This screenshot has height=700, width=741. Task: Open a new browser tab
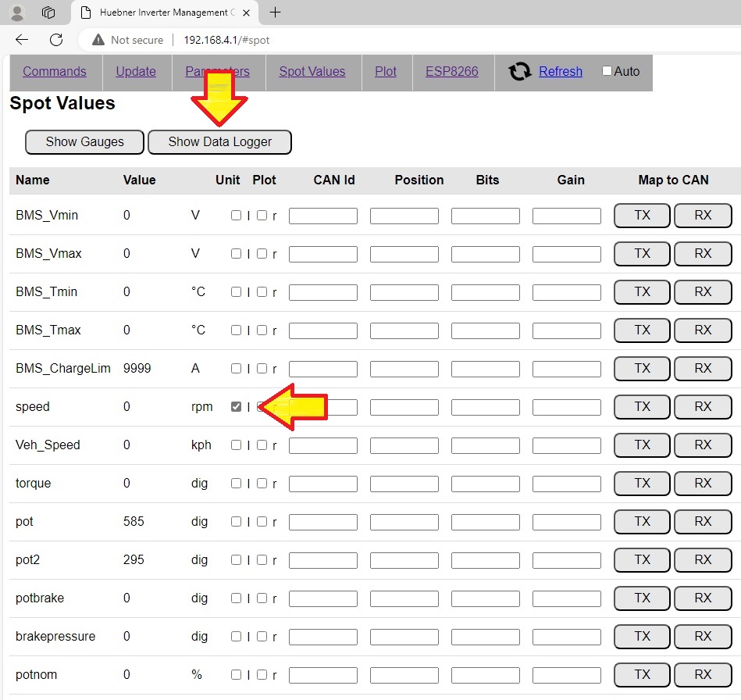(x=275, y=12)
